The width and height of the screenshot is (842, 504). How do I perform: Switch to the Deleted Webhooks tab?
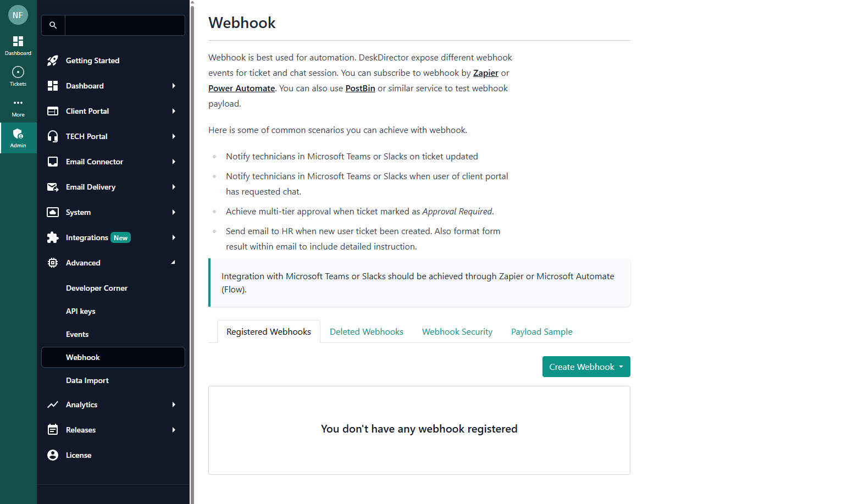click(x=367, y=332)
